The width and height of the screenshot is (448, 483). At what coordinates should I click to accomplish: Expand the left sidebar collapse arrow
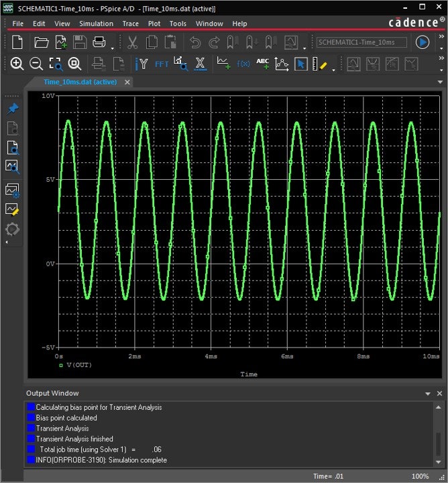(7, 242)
